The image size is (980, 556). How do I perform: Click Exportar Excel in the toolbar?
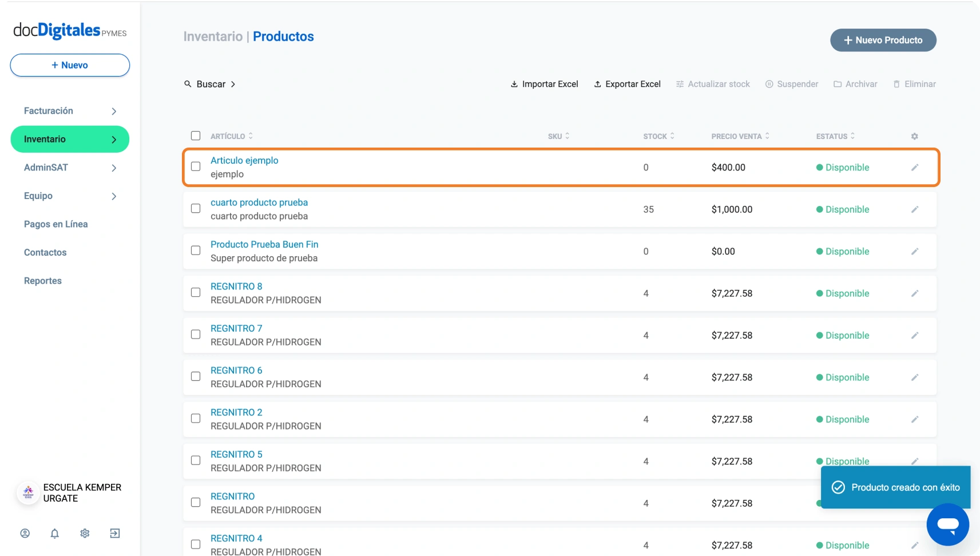(x=627, y=84)
